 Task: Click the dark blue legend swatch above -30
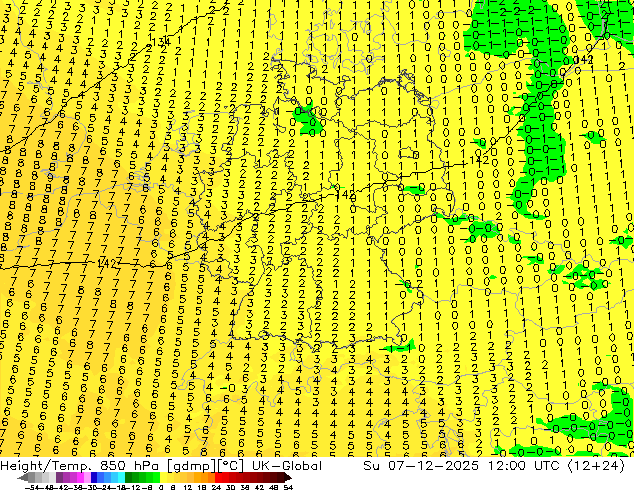[x=94, y=478]
